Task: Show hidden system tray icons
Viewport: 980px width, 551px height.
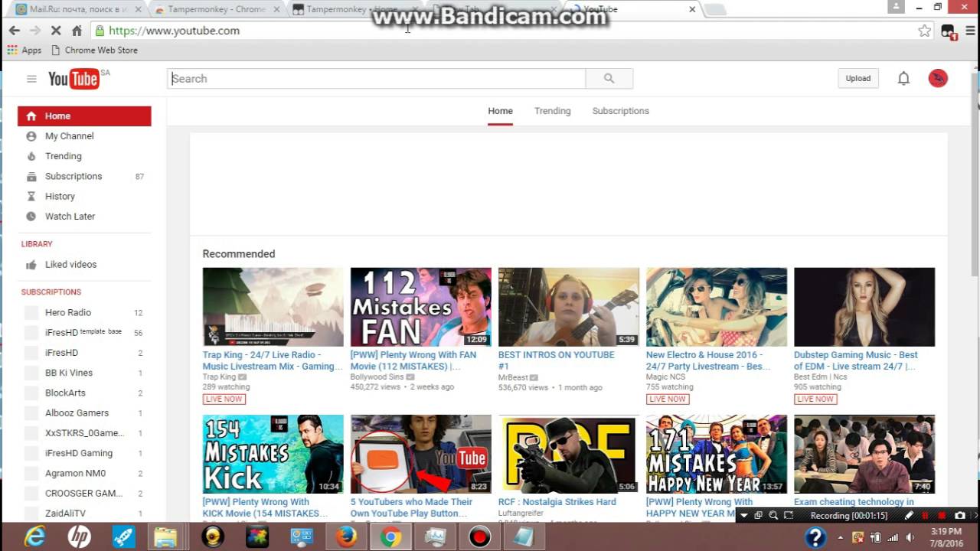Action: [x=841, y=537]
